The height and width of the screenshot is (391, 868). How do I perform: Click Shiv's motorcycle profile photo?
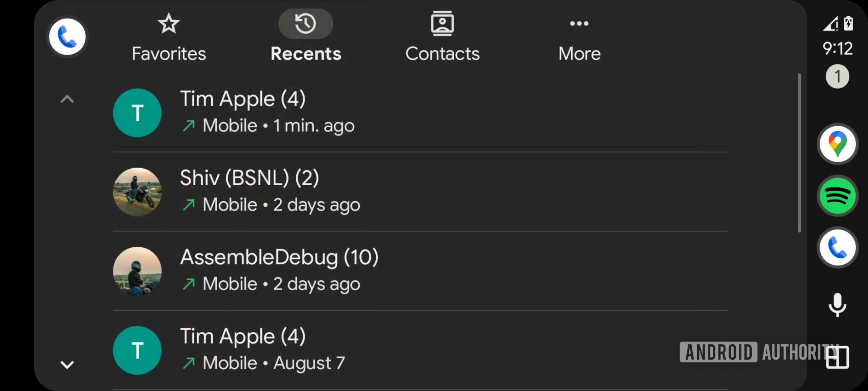pos(137,191)
